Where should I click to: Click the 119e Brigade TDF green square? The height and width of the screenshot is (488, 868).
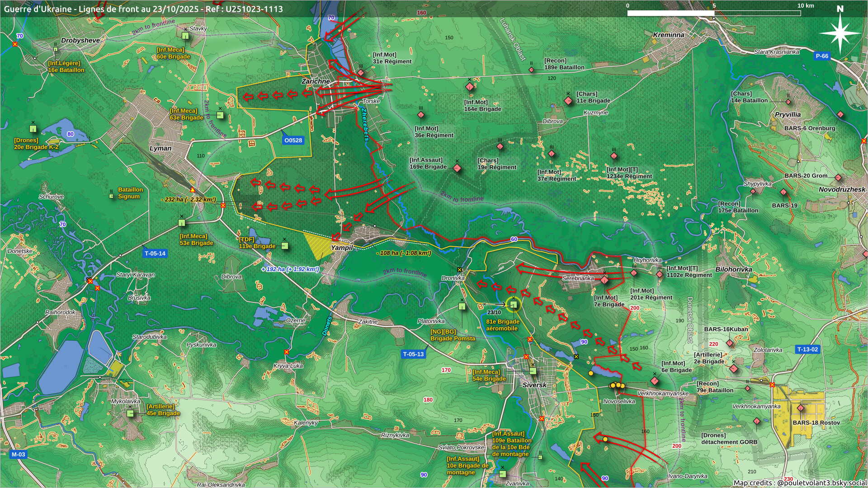(x=285, y=246)
